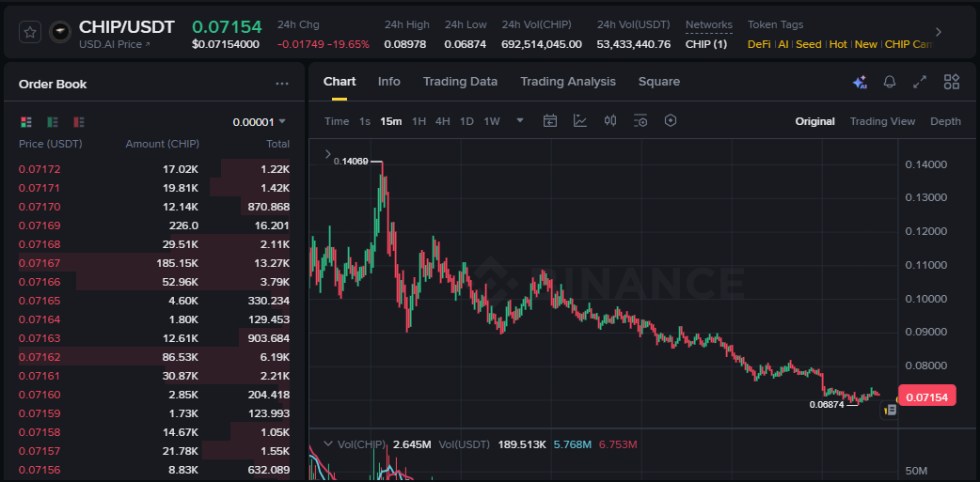
Task: Click the Amount (CHIP) column header
Action: pyautogui.click(x=163, y=145)
